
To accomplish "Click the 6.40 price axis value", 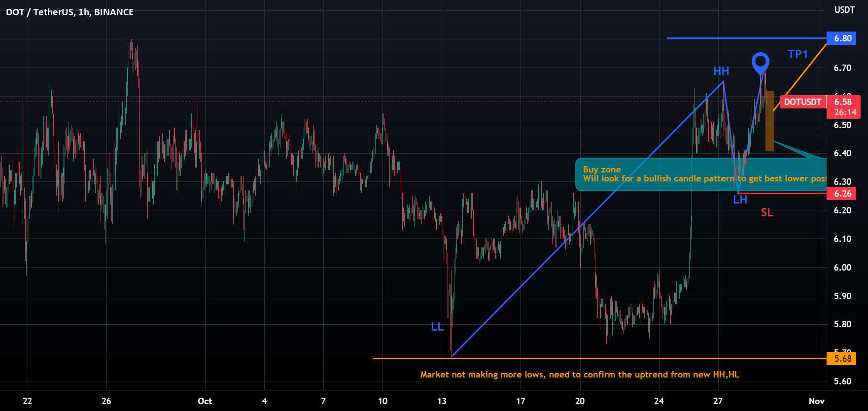I will click(842, 153).
